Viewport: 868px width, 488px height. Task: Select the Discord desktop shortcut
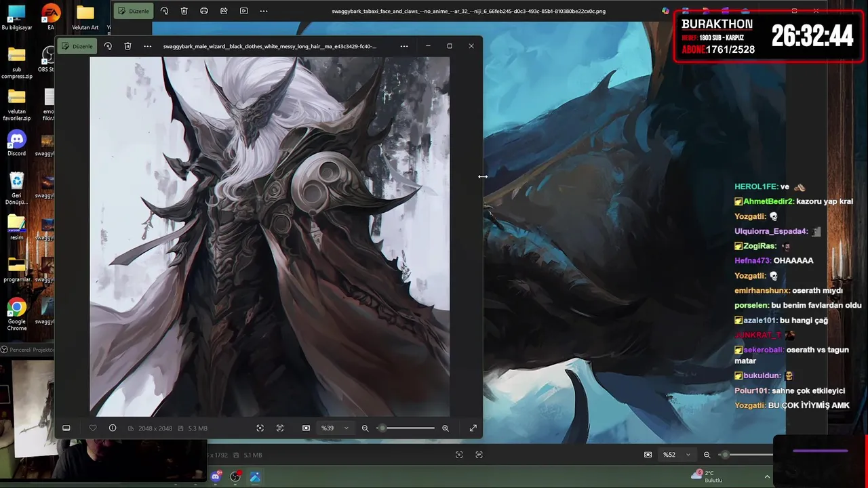click(17, 144)
